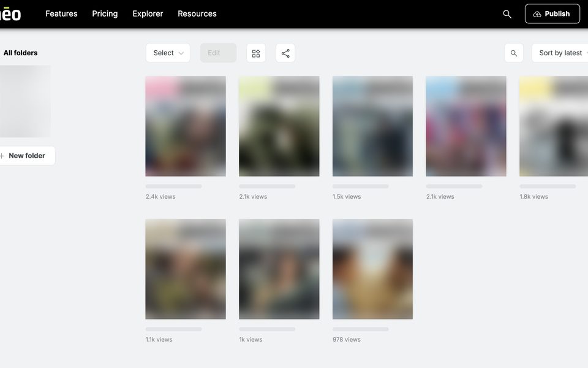This screenshot has height=368, width=588.
Task: Click the Publish button
Action: tap(552, 14)
